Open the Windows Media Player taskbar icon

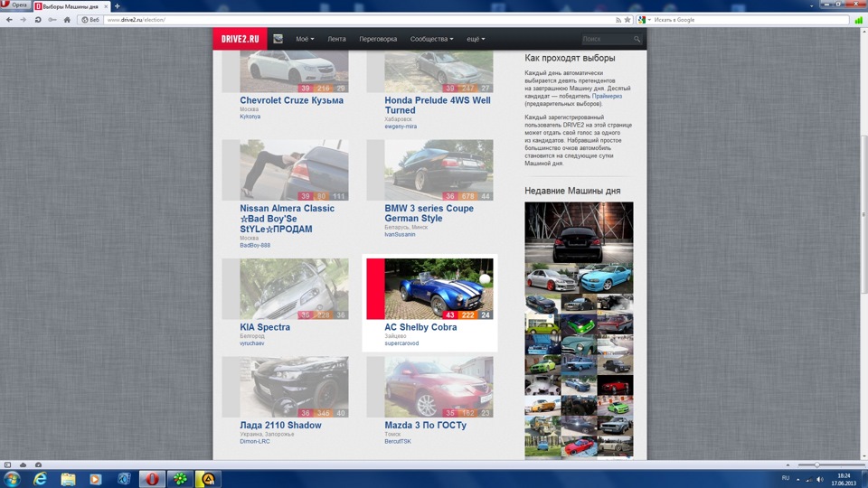96,479
